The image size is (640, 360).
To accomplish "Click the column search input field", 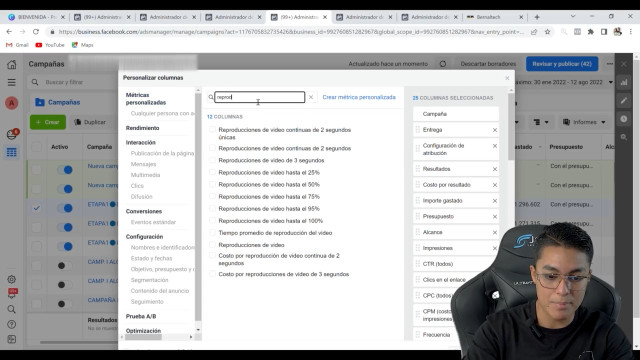I will pyautogui.click(x=260, y=97).
